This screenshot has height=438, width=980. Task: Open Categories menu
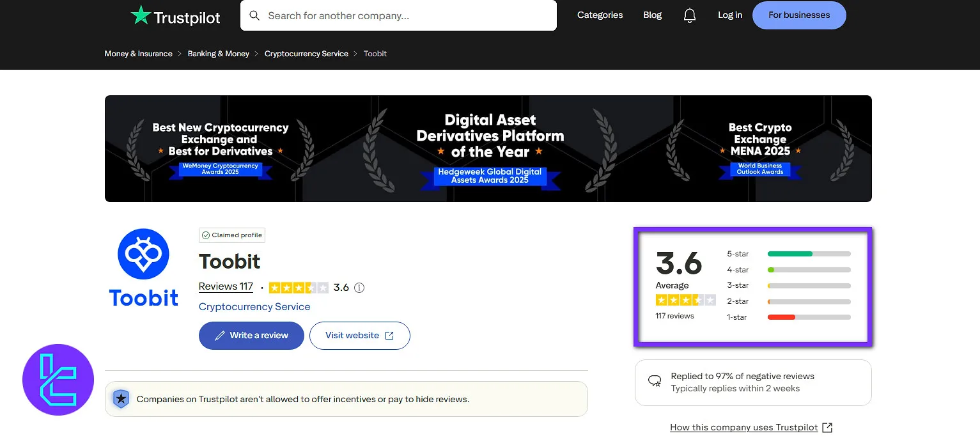[x=600, y=15]
